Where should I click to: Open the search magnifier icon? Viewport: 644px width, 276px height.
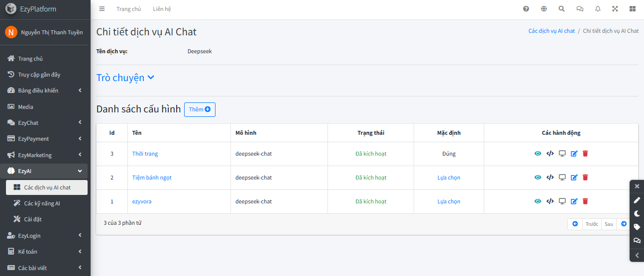click(562, 9)
